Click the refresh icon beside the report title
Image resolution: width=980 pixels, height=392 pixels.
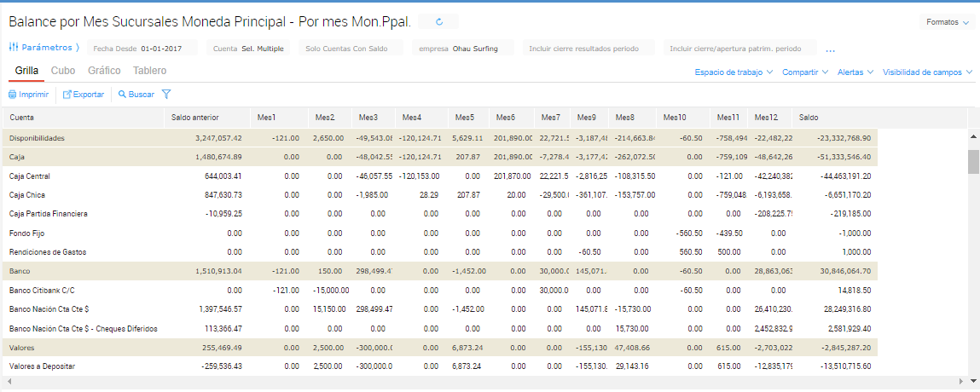[439, 22]
